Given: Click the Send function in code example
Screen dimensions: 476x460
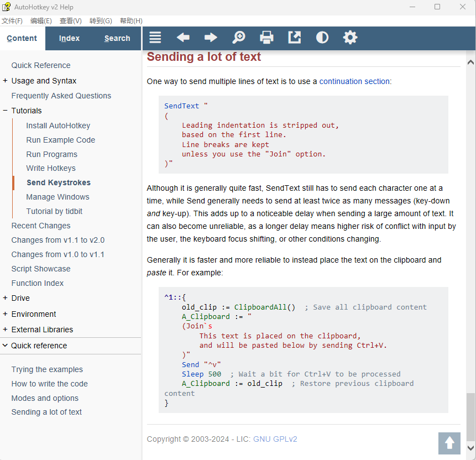Looking at the screenshot, I should click(190, 364).
